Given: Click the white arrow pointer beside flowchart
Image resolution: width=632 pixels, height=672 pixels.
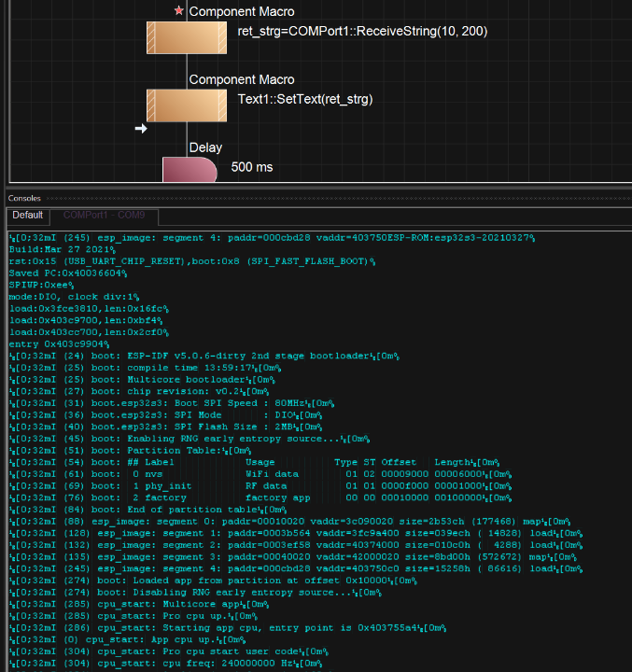Looking at the screenshot, I should pos(142,128).
